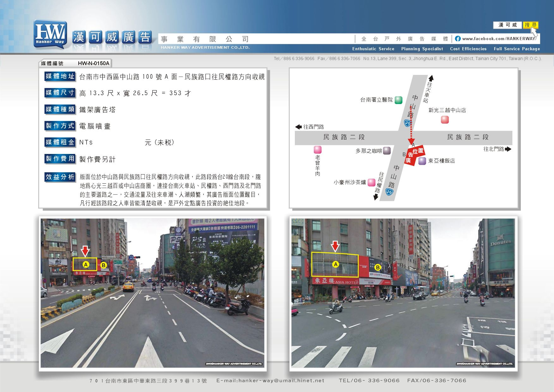The image size is (554, 392).
Task: Click the yellow A label in left photo
Action: coord(86,265)
